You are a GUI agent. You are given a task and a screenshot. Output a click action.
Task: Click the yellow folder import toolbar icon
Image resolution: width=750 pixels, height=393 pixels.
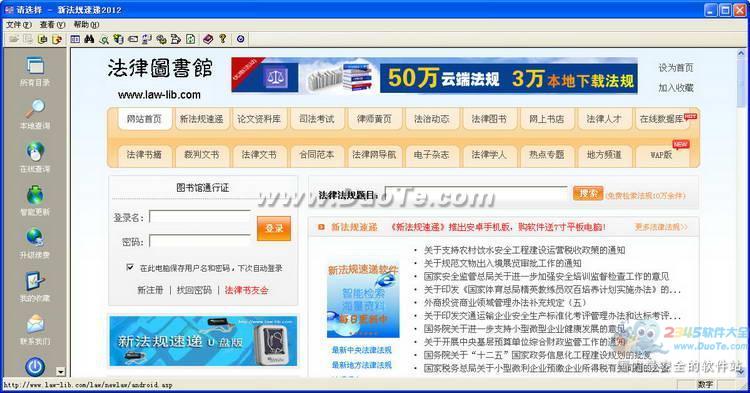(43, 39)
